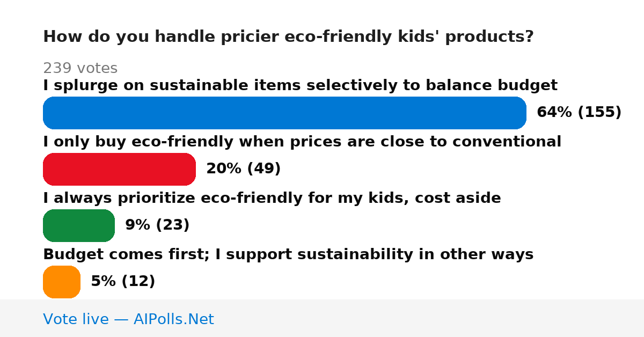Viewport: 644px width, 337px height.
Task: Open the Vote live — AIPolls.Net link
Action: pyautogui.click(x=128, y=319)
